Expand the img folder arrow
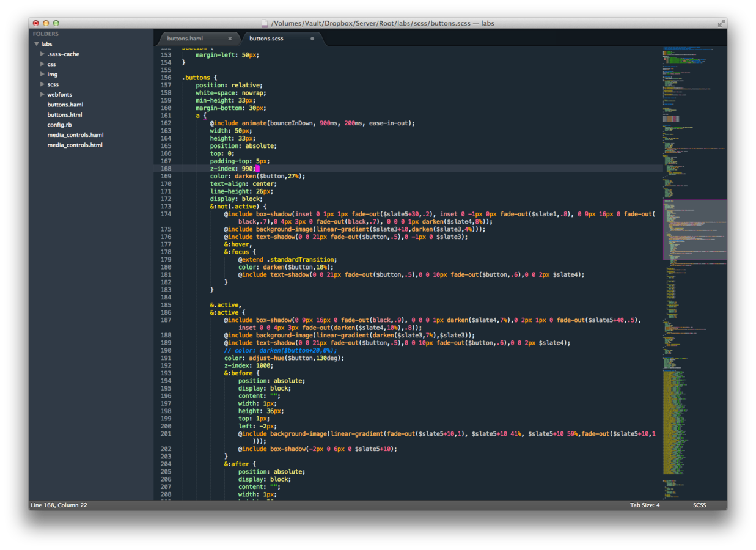Viewport: 756px width, 550px height. [42, 74]
